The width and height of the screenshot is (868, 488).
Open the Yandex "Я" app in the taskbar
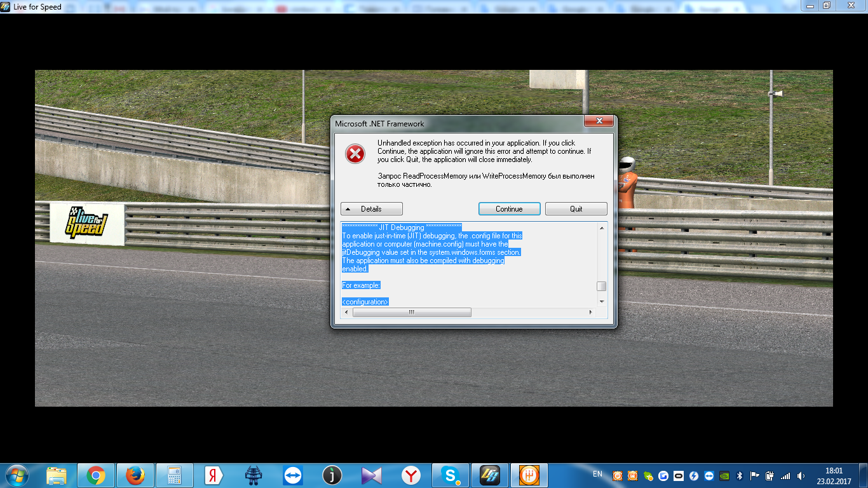(x=214, y=475)
